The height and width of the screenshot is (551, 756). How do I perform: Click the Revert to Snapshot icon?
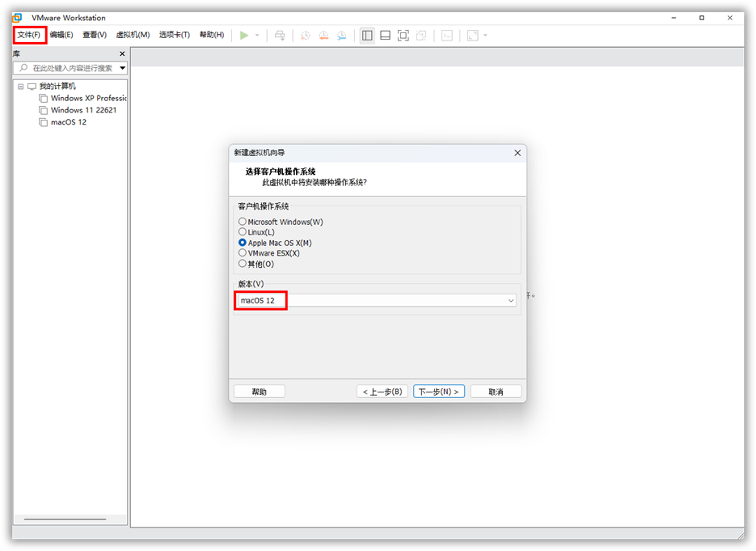pos(323,36)
